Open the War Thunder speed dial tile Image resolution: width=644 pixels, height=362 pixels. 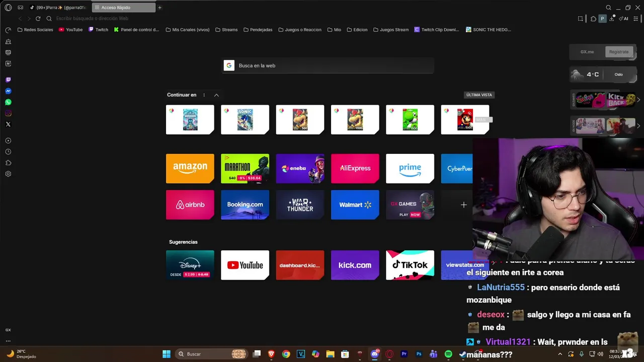[x=300, y=205]
